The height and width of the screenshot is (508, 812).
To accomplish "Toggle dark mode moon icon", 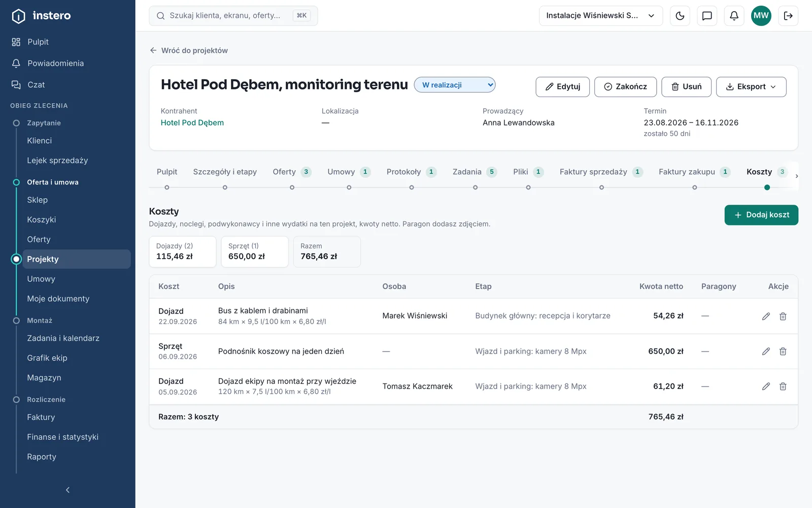I will click(x=680, y=16).
